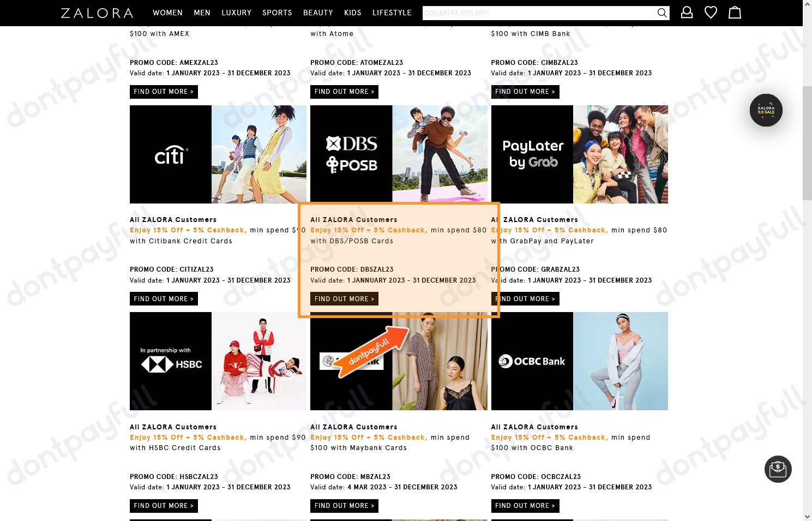This screenshot has width=812, height=521.
Task: Click the ZALORA 9.9 Sale floating badge
Action: pyautogui.click(x=766, y=110)
